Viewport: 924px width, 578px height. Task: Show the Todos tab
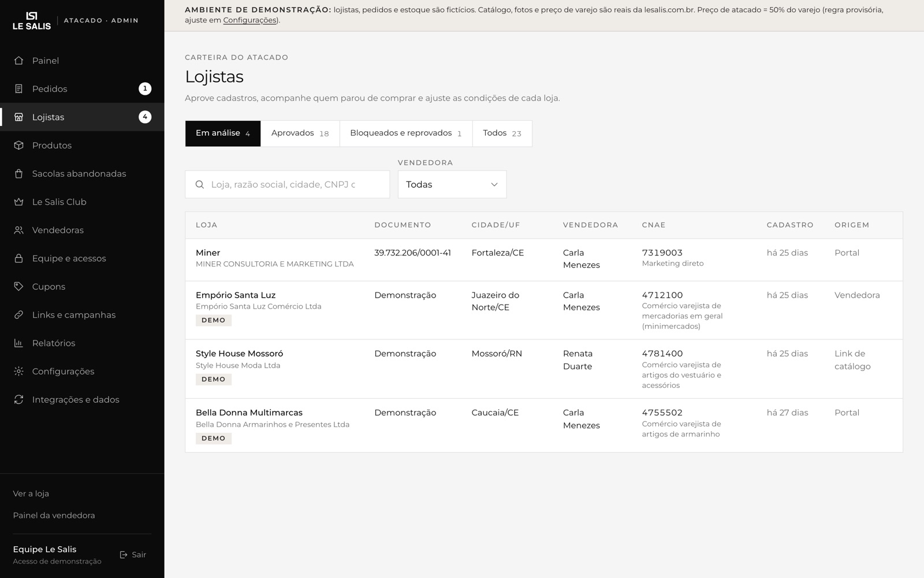pyautogui.click(x=502, y=134)
